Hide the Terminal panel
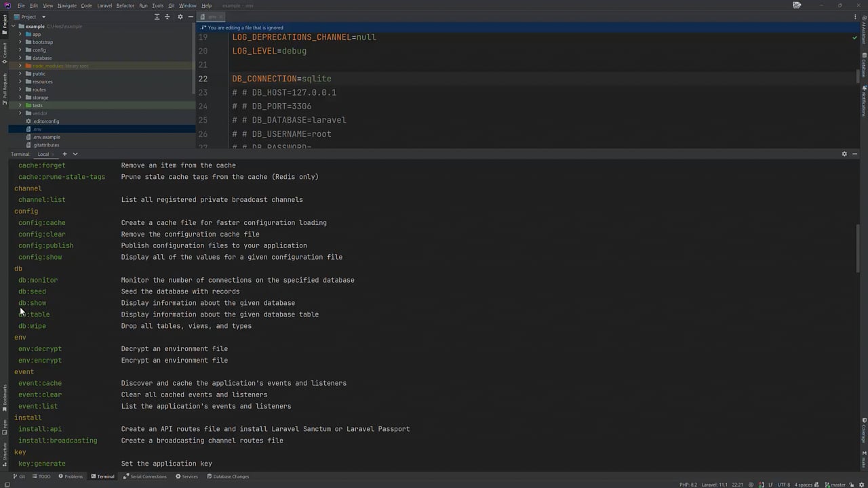This screenshot has height=488, width=868. tap(854, 154)
